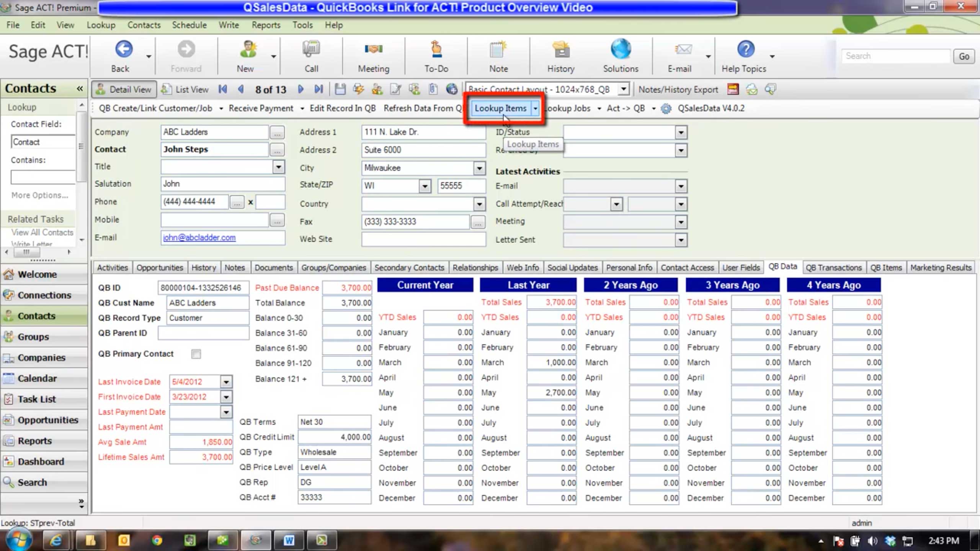
Task: Open the Reports menu
Action: pyautogui.click(x=266, y=25)
